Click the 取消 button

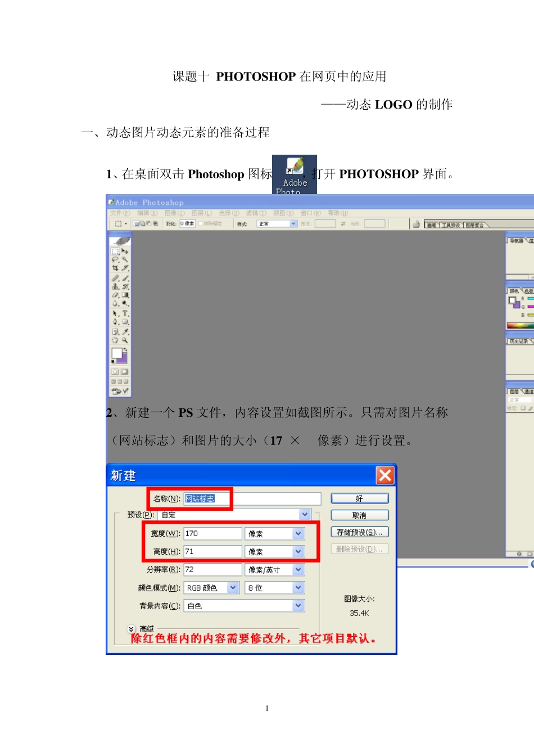pos(359,515)
